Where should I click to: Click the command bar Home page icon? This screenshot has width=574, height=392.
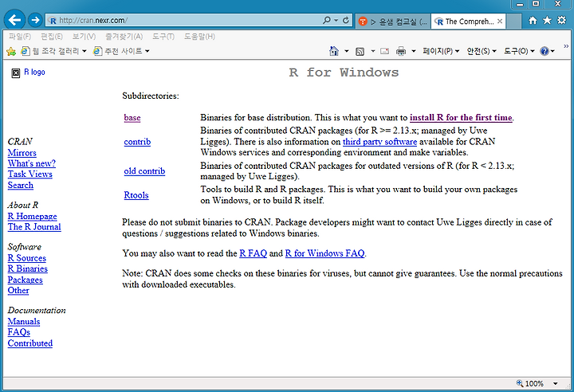tap(334, 51)
